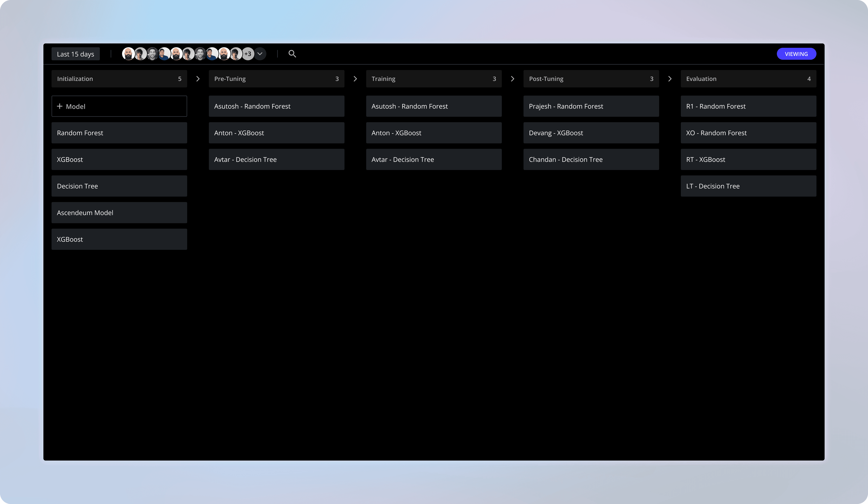Click the first user avatar
The image size is (868, 504).
pos(128,54)
